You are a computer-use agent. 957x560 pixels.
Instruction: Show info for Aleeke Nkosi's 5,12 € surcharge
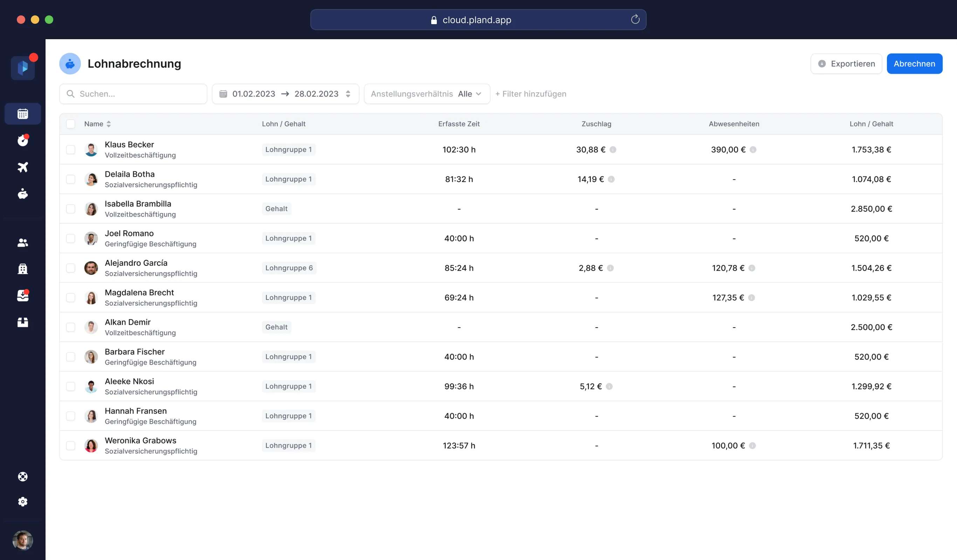click(609, 387)
